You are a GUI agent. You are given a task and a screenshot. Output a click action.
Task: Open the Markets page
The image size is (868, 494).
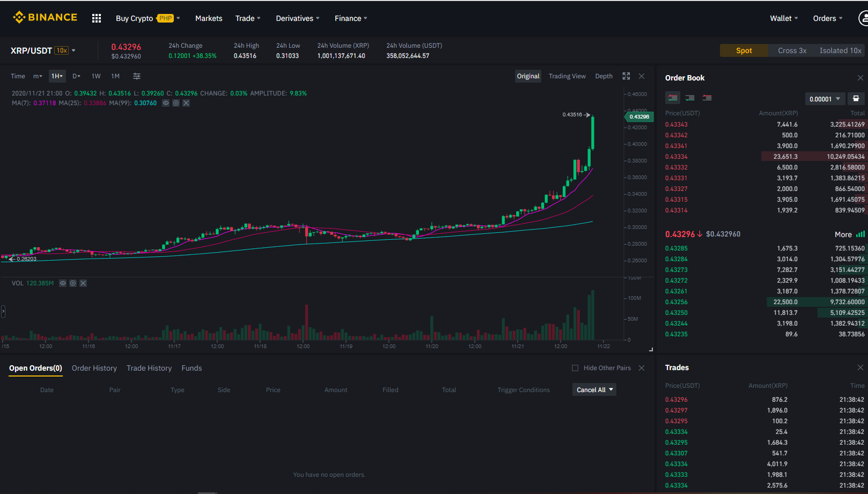pyautogui.click(x=209, y=18)
